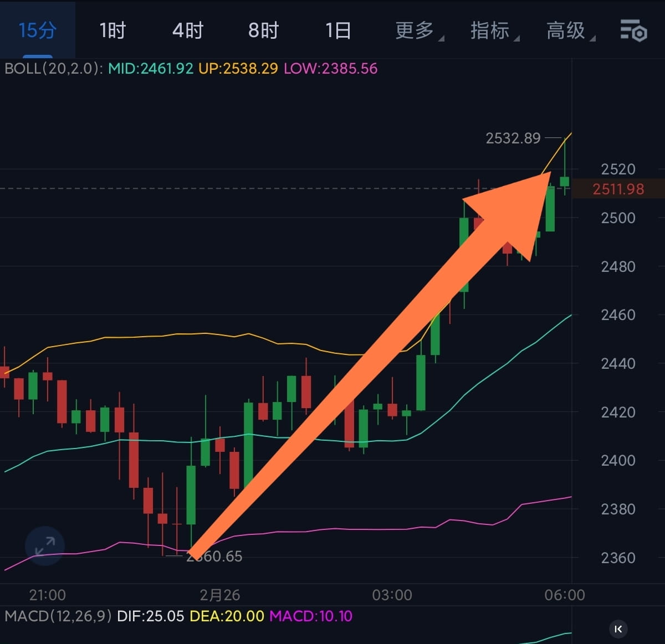Click the 2400 price axis label
Image resolution: width=665 pixels, height=644 pixels.
(618, 460)
